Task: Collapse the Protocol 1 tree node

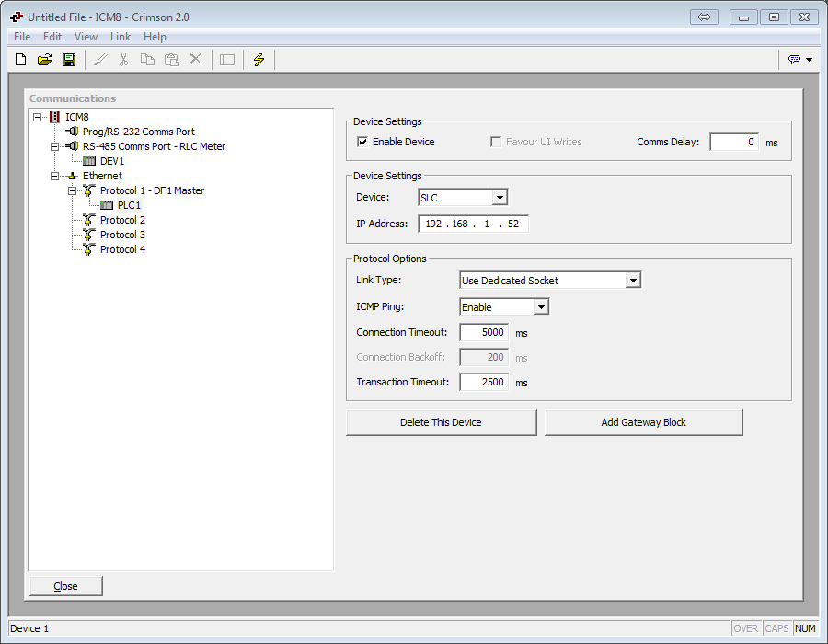Action: tap(72, 190)
